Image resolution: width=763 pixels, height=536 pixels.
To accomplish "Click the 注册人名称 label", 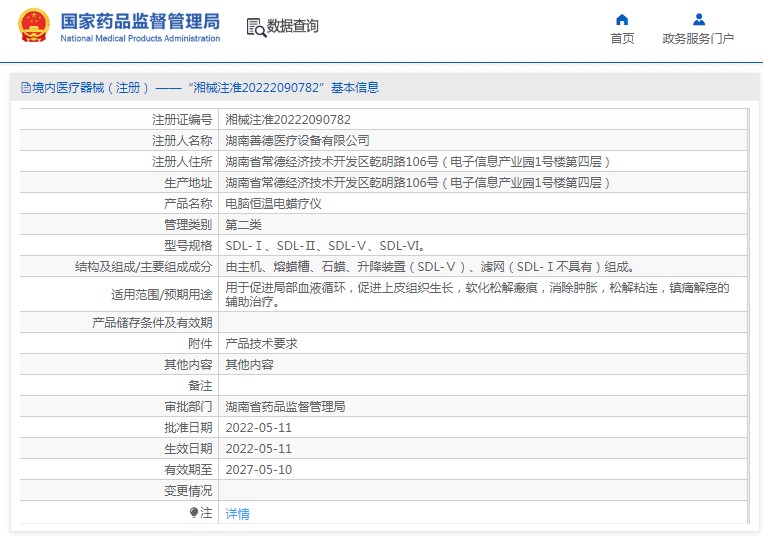I will 182,141.
